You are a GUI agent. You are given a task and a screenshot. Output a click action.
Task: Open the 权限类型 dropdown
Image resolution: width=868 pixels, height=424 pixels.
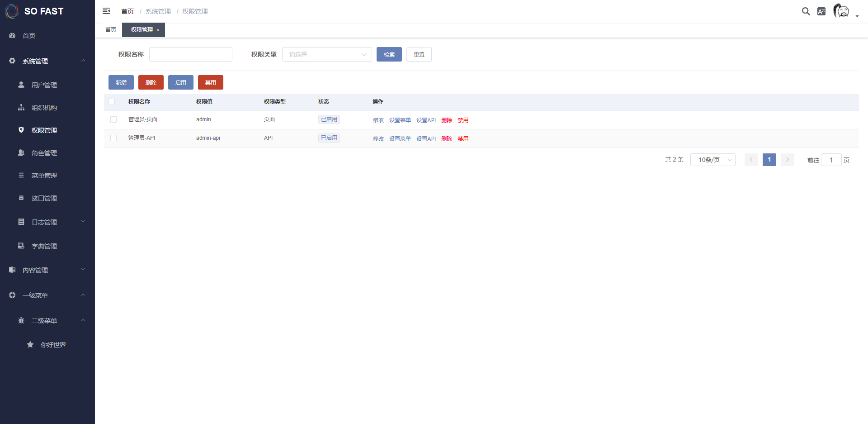[327, 54]
